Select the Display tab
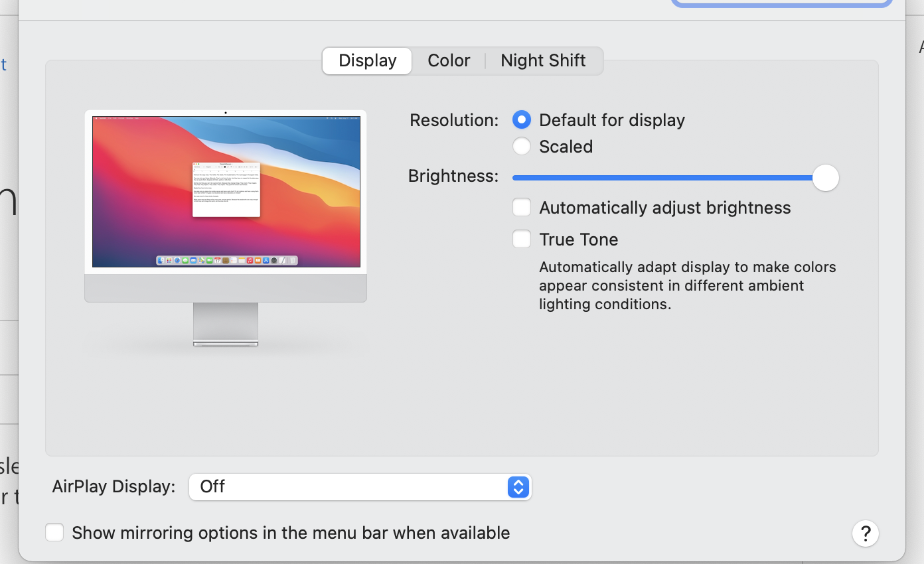This screenshot has width=924, height=564. (366, 60)
